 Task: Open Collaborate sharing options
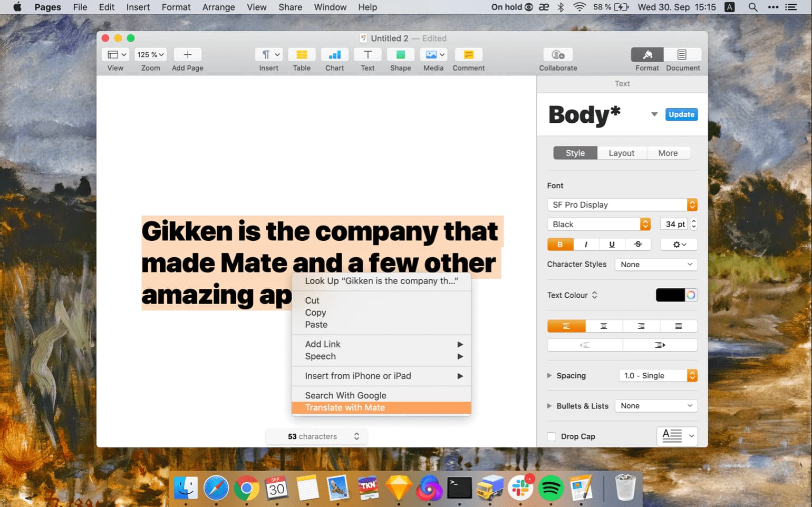click(557, 54)
